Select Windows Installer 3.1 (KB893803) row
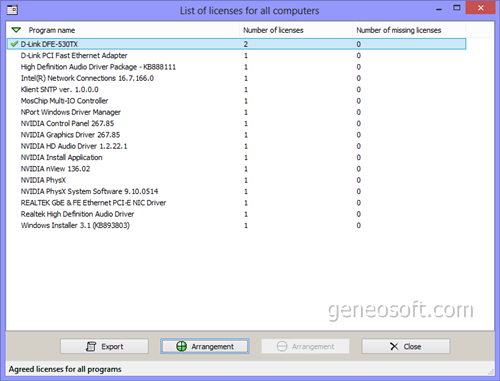 pos(236,225)
